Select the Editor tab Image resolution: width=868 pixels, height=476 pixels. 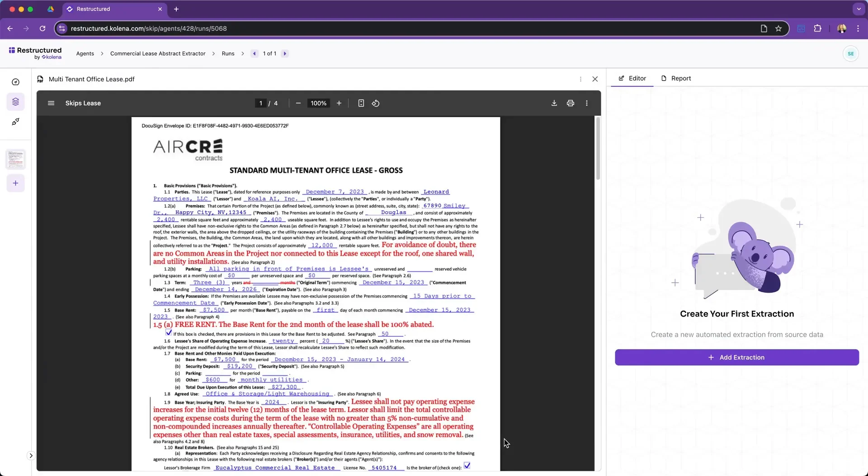point(632,78)
